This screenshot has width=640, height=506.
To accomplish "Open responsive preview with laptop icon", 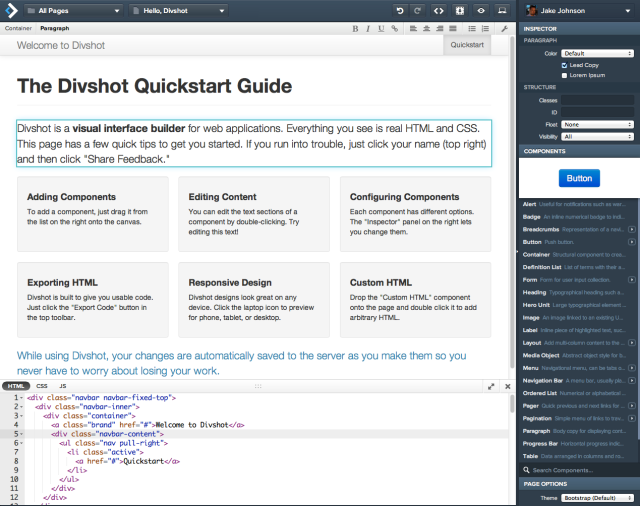I will (502, 11).
